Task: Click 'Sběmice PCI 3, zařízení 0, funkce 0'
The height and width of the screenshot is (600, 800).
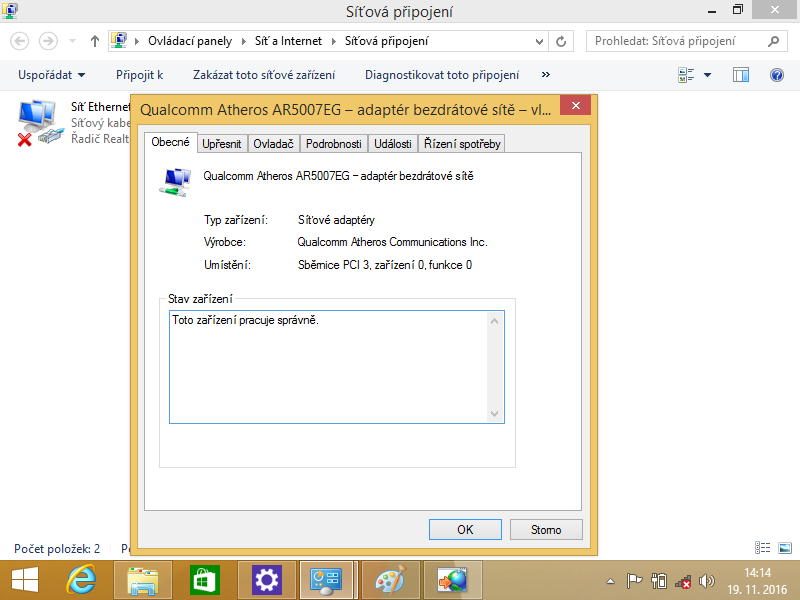Action: (385, 265)
